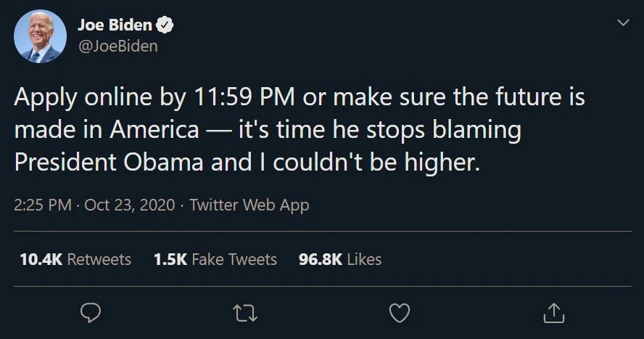Click the 2:25 PM timestamp
This screenshot has width=644, height=339.
click(42, 205)
